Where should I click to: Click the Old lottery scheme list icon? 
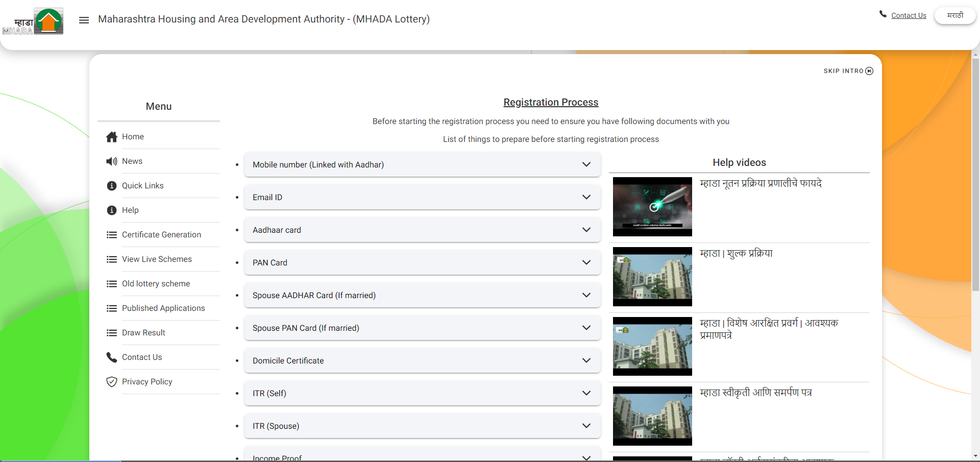[112, 284]
